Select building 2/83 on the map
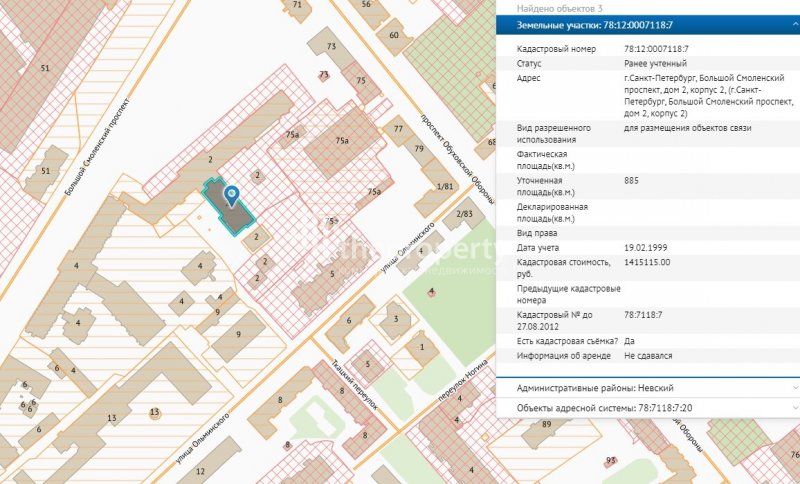This screenshot has height=484, width=800. [x=464, y=214]
